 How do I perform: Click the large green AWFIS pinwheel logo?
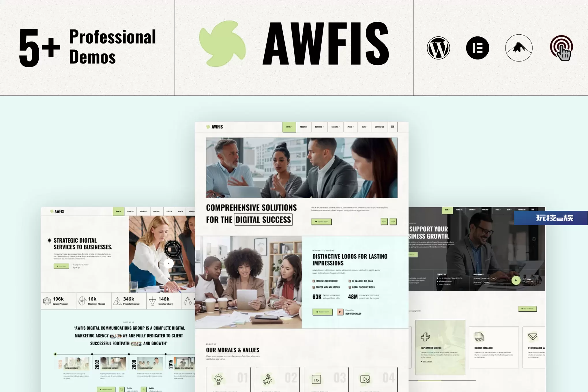pos(222,44)
